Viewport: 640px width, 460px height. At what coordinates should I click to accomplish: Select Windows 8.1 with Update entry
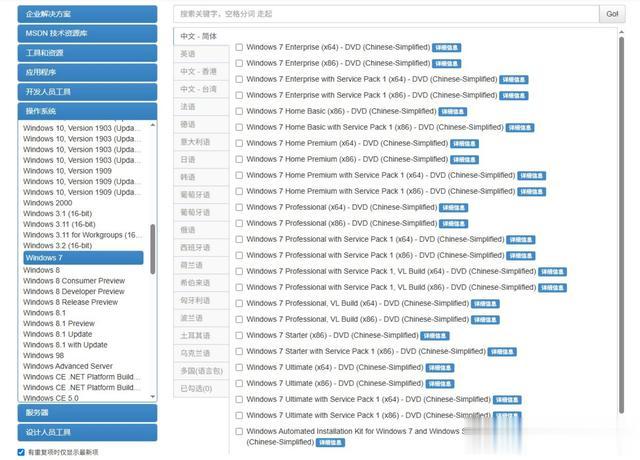tap(65, 345)
